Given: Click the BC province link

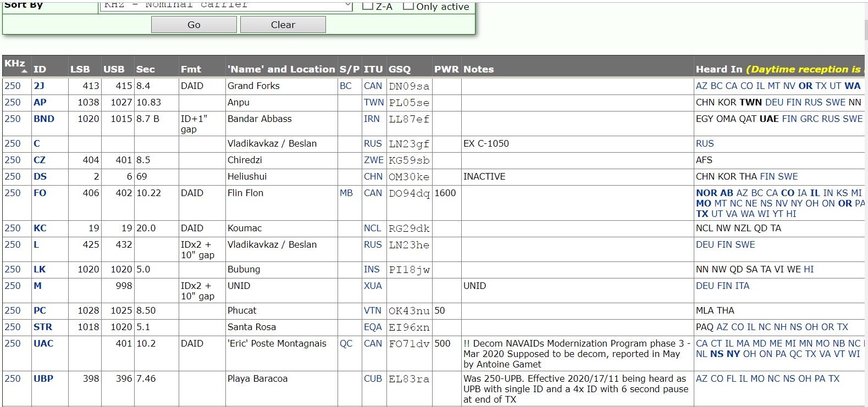Looking at the screenshot, I should [x=346, y=86].
